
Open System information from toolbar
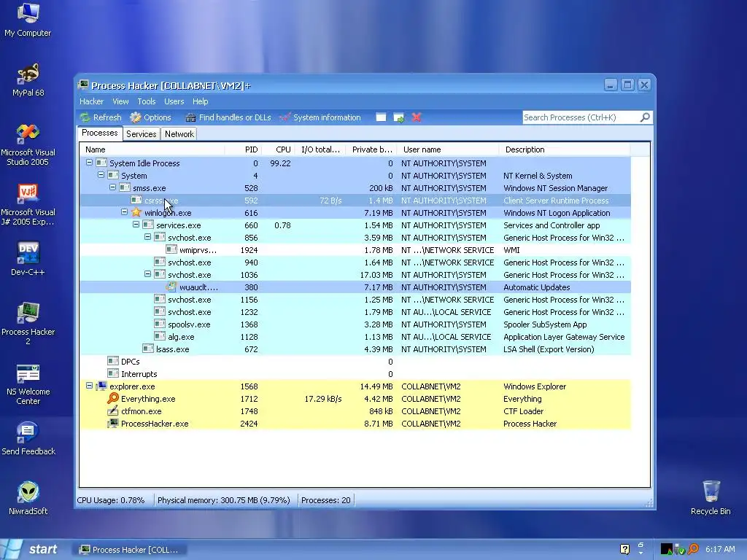click(320, 117)
